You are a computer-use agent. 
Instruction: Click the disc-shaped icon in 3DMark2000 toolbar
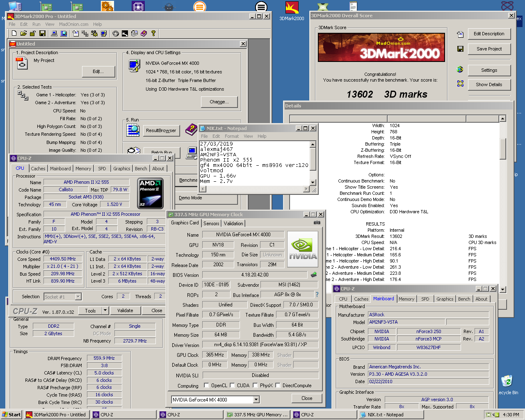pos(116,33)
